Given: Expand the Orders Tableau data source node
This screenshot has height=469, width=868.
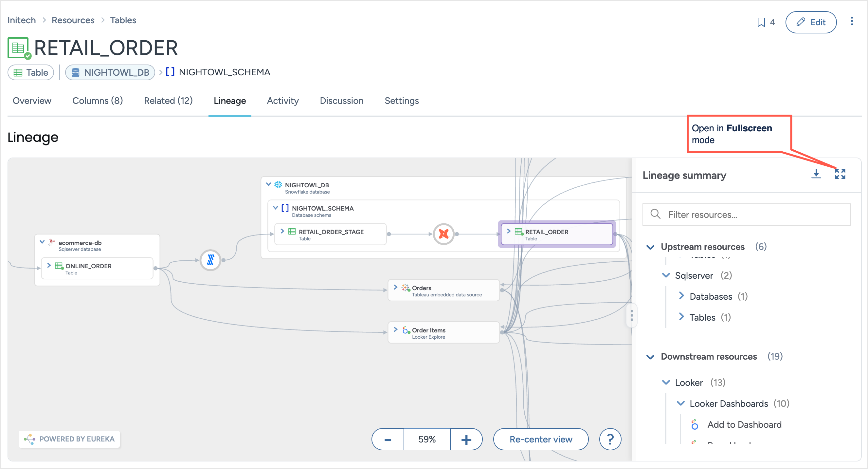Looking at the screenshot, I should tap(396, 287).
